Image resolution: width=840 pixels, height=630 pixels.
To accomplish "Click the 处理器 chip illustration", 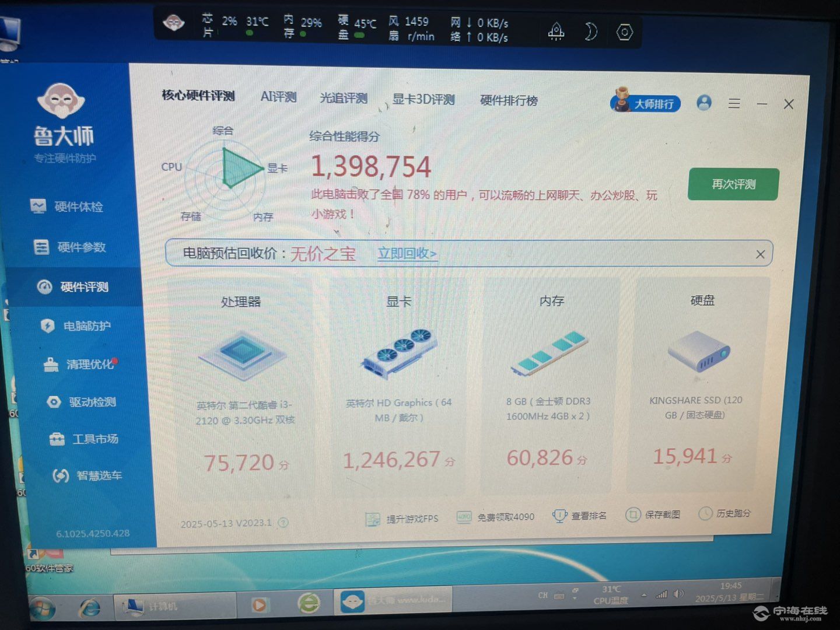I will tap(243, 355).
